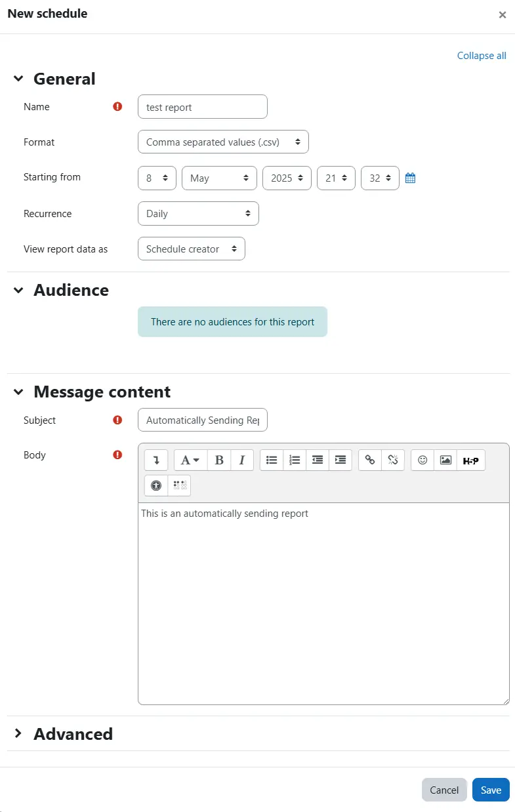Open the Format dropdown
The width and height of the screenshot is (515, 812).
[223, 142]
